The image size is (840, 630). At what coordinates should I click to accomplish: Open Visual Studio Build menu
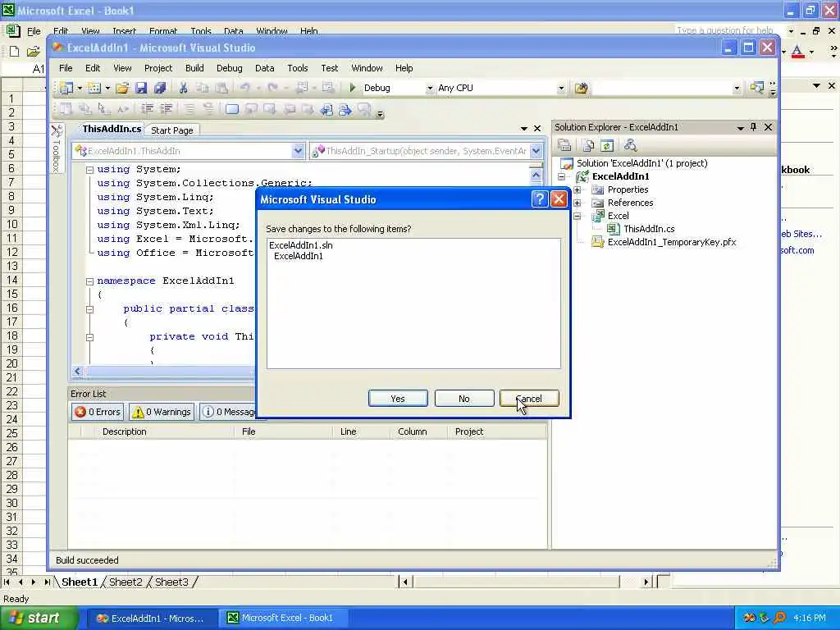click(194, 68)
